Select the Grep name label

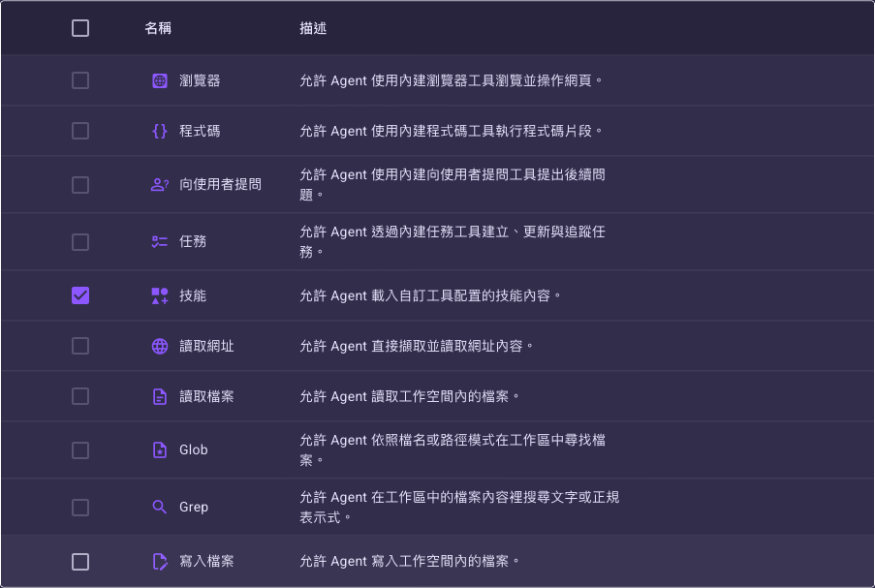(194, 507)
